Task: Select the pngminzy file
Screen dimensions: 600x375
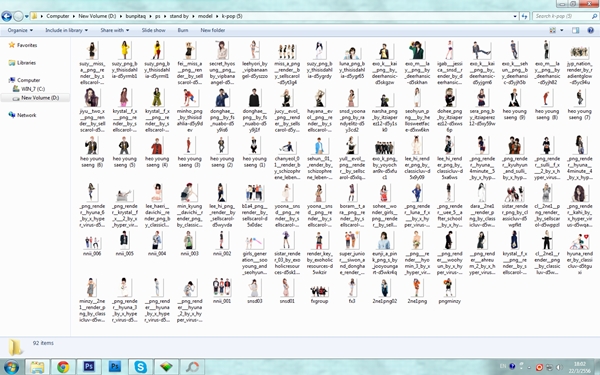Action: (450, 292)
